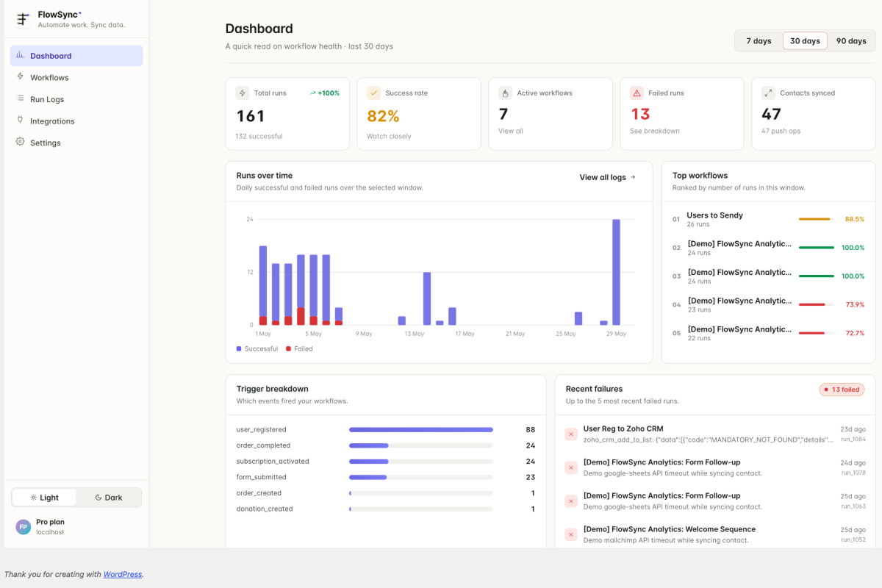
Task: Open the WordPress link in footer
Action: coord(123,574)
